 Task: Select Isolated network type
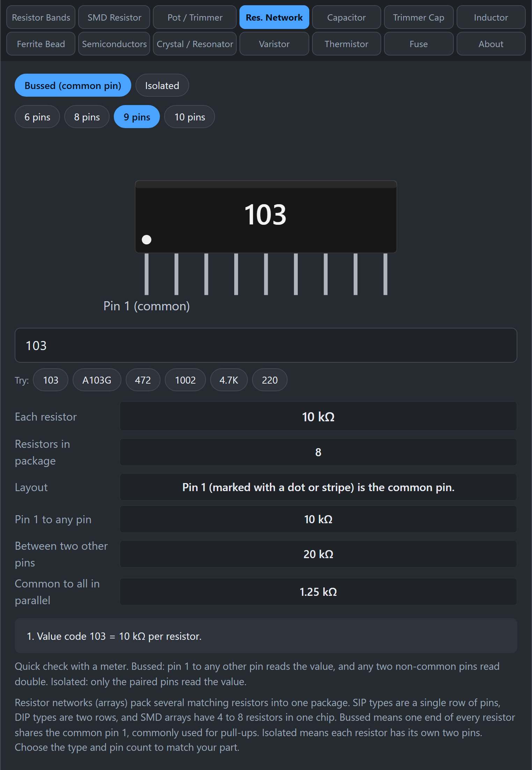tap(162, 85)
